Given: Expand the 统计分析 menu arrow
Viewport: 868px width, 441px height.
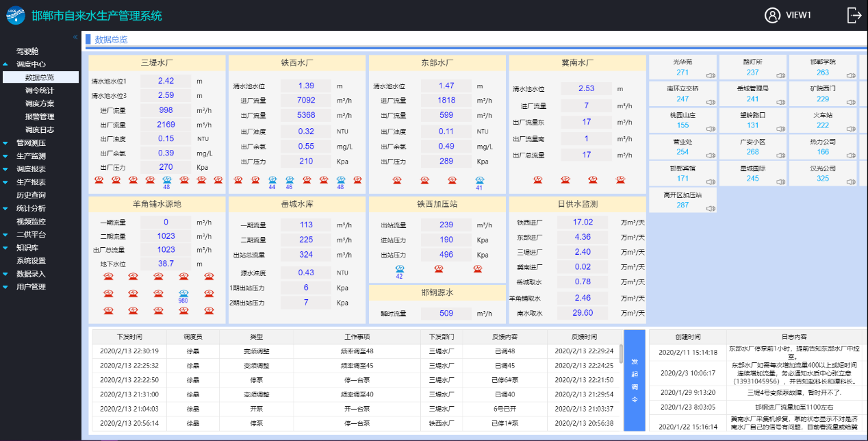Looking at the screenshot, I should (5, 208).
